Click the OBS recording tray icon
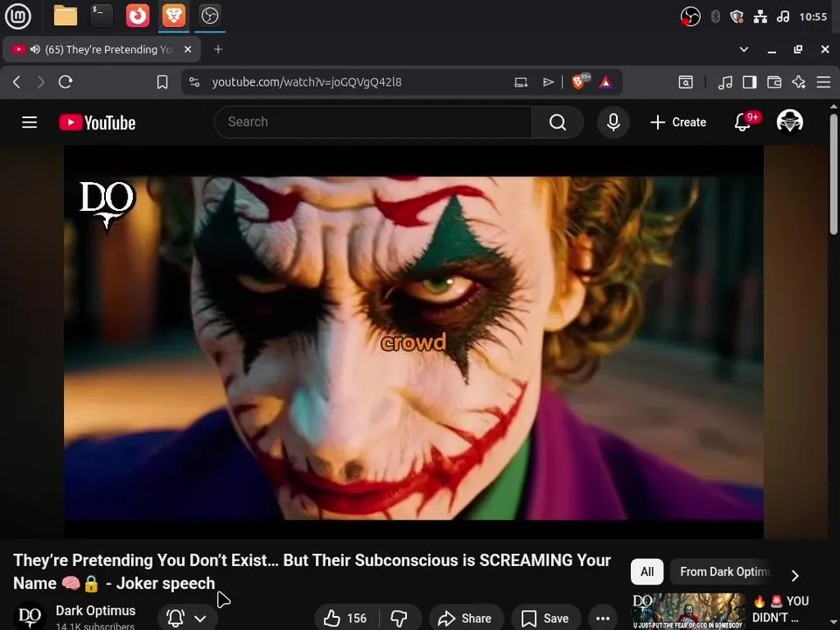 690,17
